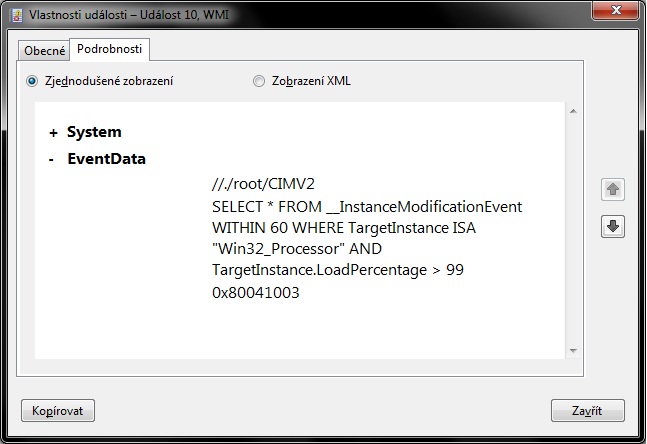Click the 0x80041003 error code

[x=256, y=293]
